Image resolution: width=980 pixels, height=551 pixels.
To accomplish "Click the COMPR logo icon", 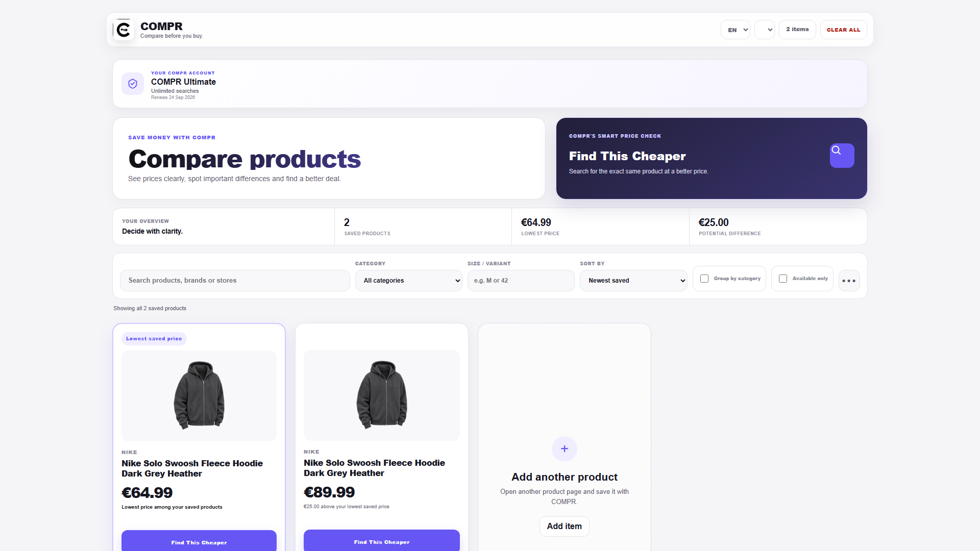I will coord(123,30).
